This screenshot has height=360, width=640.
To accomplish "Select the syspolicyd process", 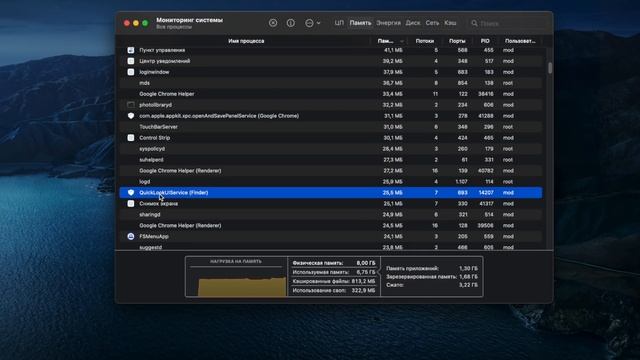I will point(331,149).
